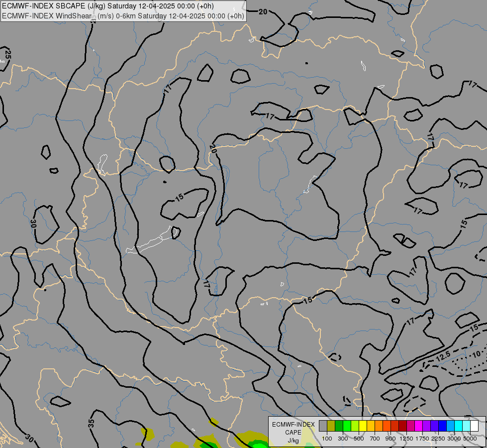Click the dotted contour label 10

coord(477,354)
